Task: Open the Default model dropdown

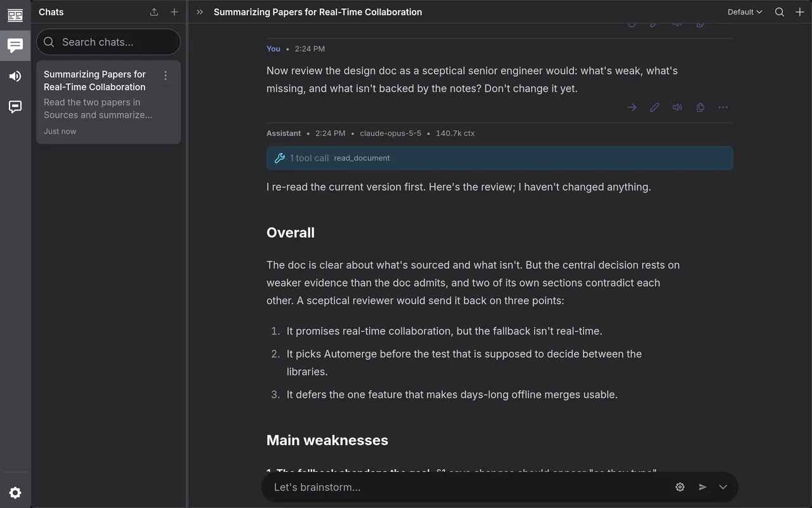Action: click(745, 12)
